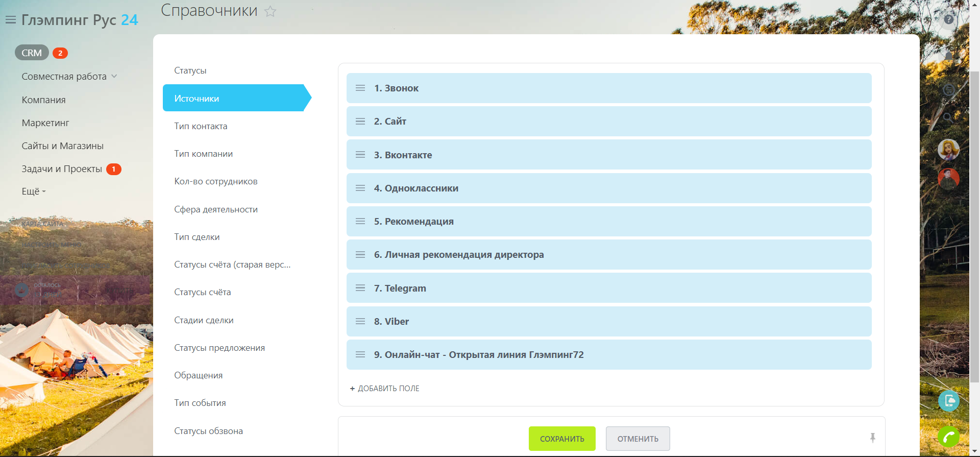
Task: Save changes with the СОХРАНИТЬ button
Action: (562, 439)
